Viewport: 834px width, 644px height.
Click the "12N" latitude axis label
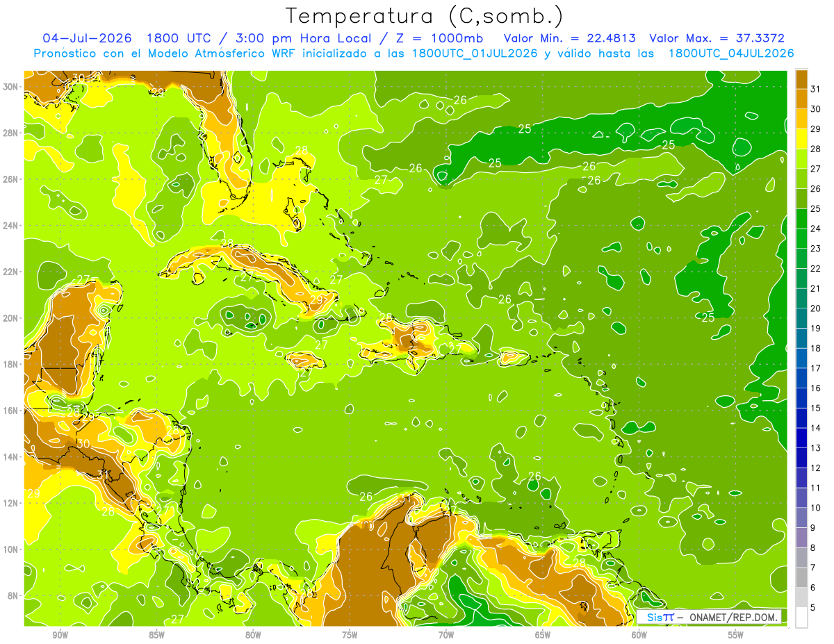11,503
